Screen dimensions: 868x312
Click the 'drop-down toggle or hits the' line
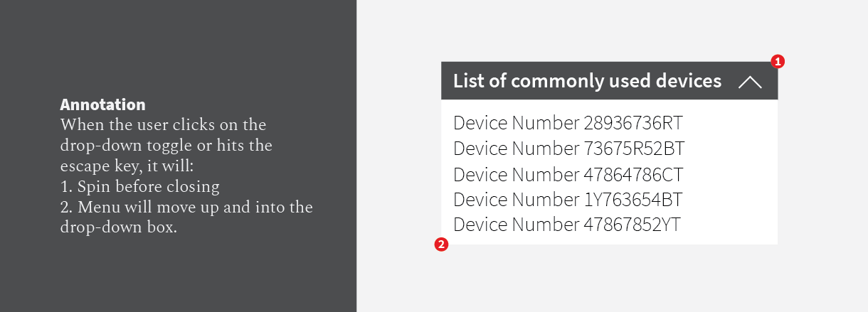coord(166,146)
